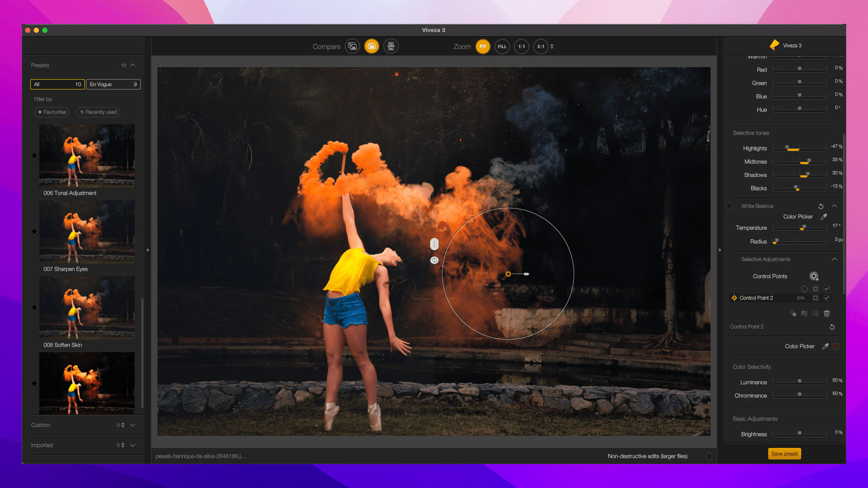Click the add Control Point icon
Viewport: 868px width, 488px height.
pyautogui.click(x=814, y=276)
